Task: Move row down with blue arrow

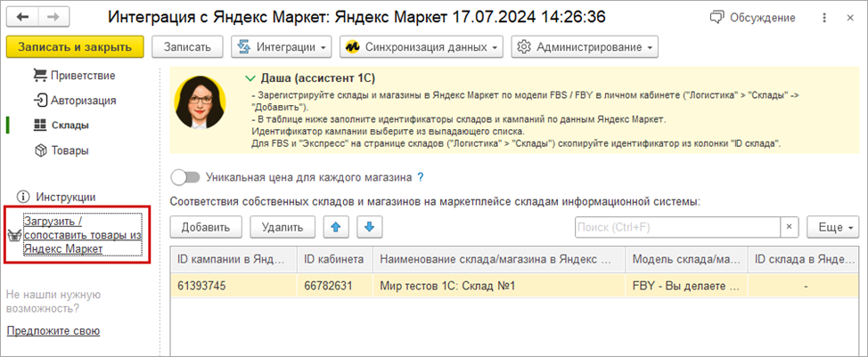Action: click(x=368, y=227)
